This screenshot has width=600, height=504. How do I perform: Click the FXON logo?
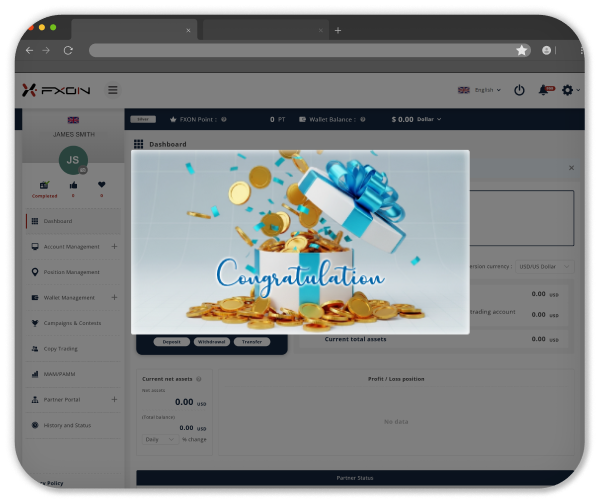pos(57,90)
